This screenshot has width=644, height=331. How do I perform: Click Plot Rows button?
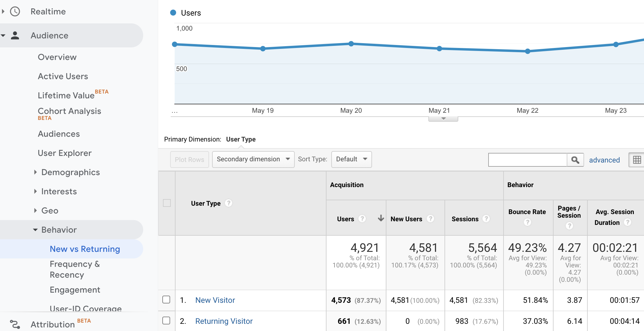[x=189, y=159]
